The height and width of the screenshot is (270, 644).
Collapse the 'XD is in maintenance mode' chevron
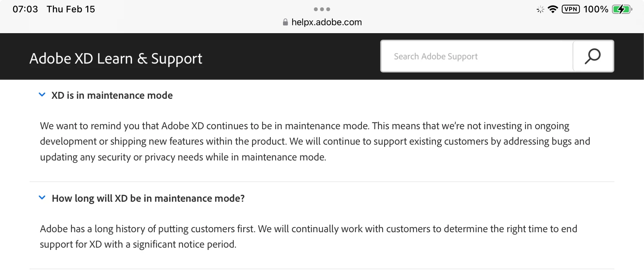click(42, 95)
